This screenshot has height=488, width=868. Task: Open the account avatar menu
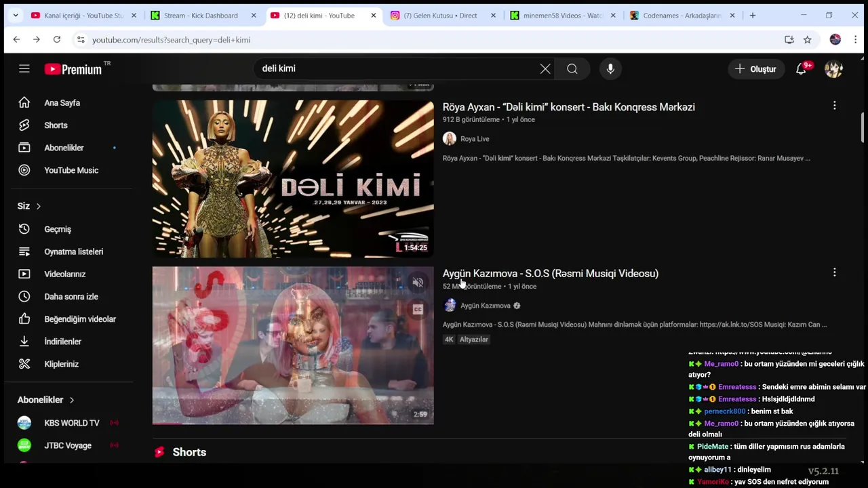coord(833,68)
